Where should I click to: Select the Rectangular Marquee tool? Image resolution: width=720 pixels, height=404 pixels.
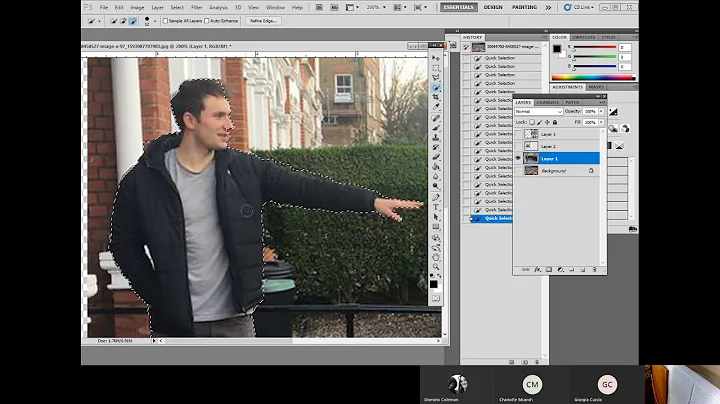click(x=436, y=68)
